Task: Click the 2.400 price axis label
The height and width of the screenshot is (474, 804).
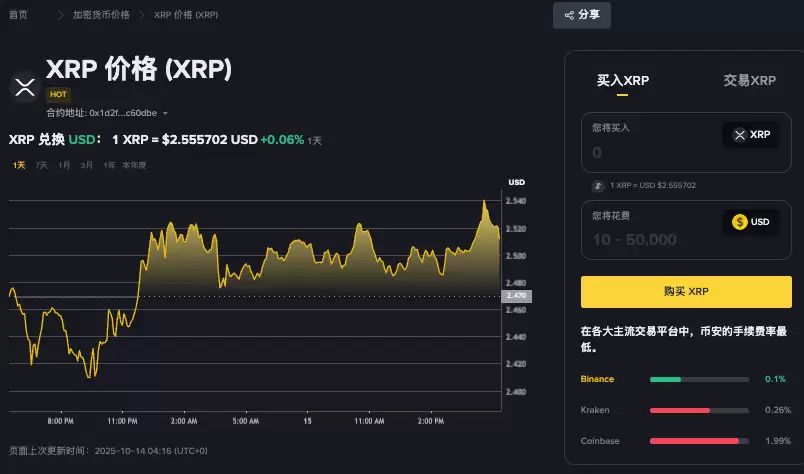Action: (x=516, y=392)
